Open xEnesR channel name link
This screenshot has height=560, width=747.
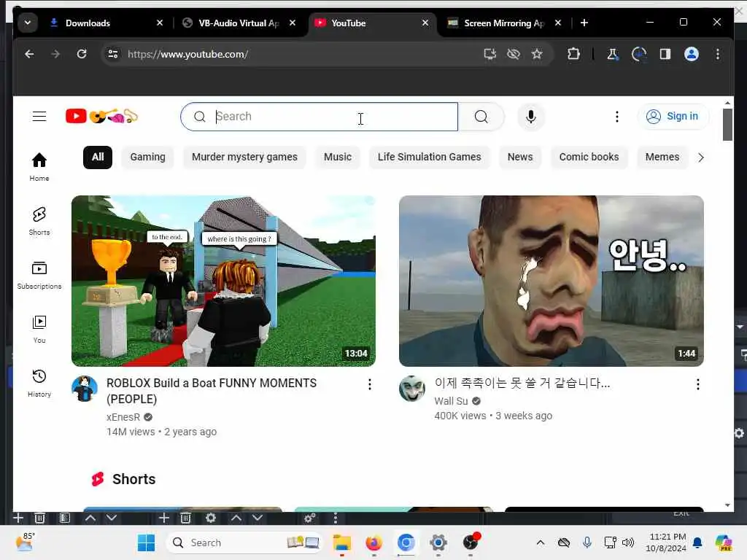[x=123, y=417]
